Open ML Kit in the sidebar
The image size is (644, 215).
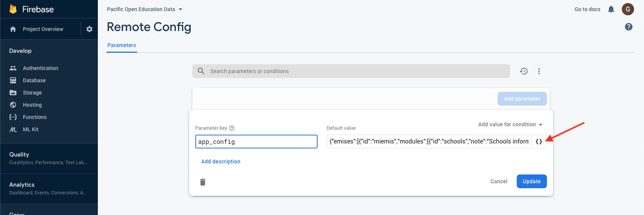pyautogui.click(x=31, y=129)
